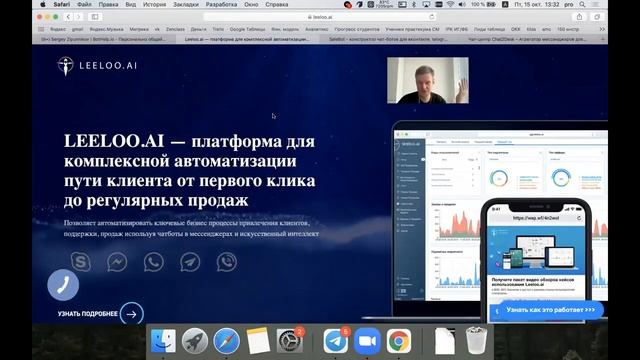
Task: Open the Файл menu
Action: (84, 4)
